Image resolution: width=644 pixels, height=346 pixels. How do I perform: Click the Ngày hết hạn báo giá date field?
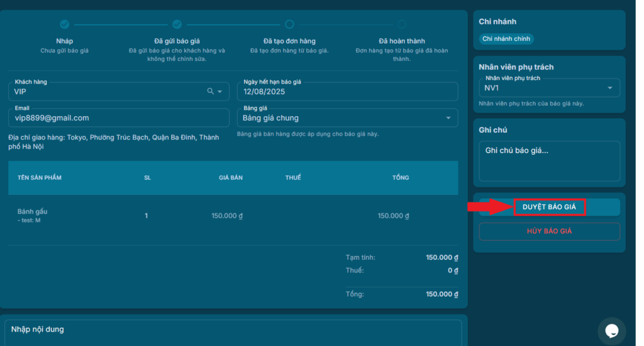point(347,91)
